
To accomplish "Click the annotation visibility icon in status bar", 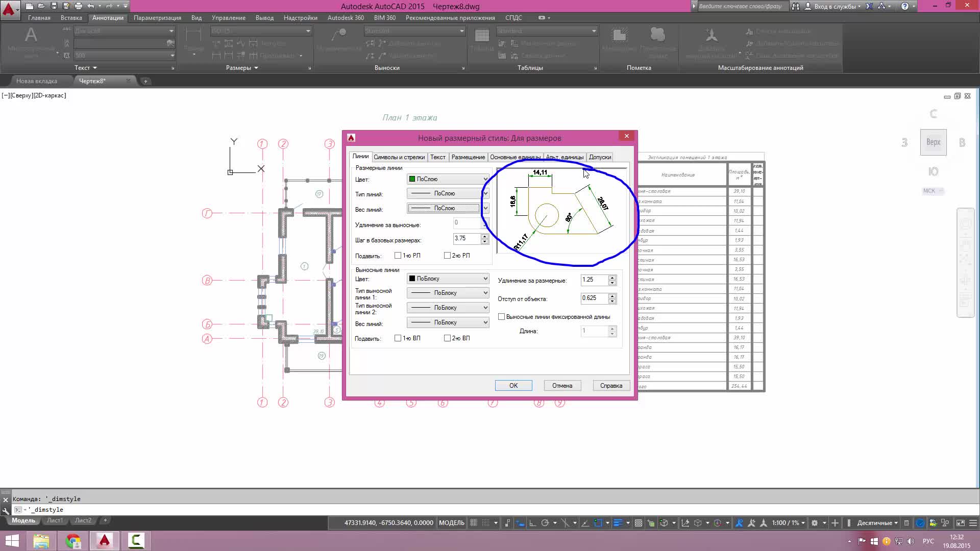I will [x=739, y=523].
